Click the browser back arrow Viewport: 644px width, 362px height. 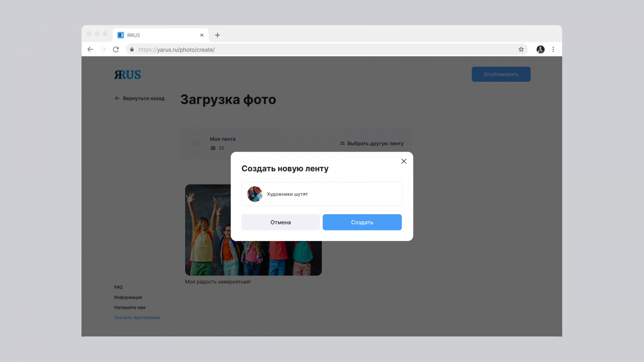[x=90, y=49]
